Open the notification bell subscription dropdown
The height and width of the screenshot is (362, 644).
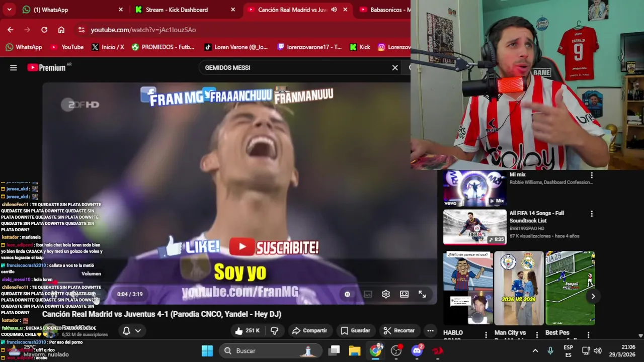[131, 330]
